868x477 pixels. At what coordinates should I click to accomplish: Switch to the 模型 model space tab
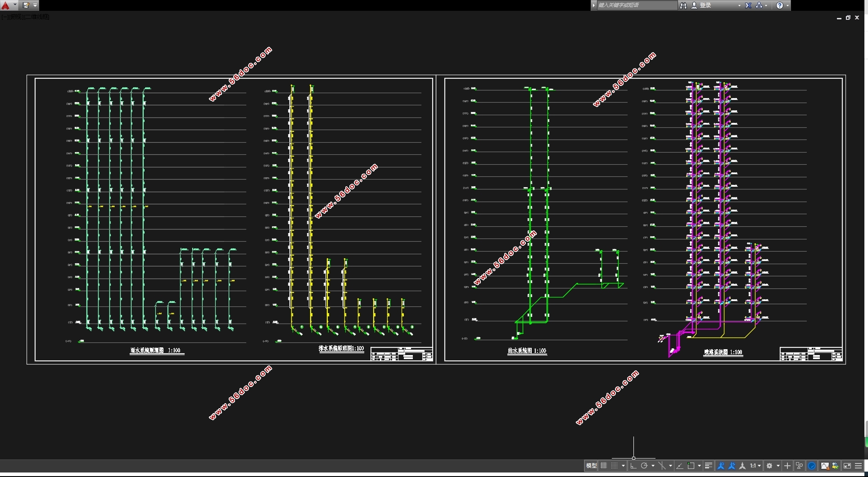591,466
